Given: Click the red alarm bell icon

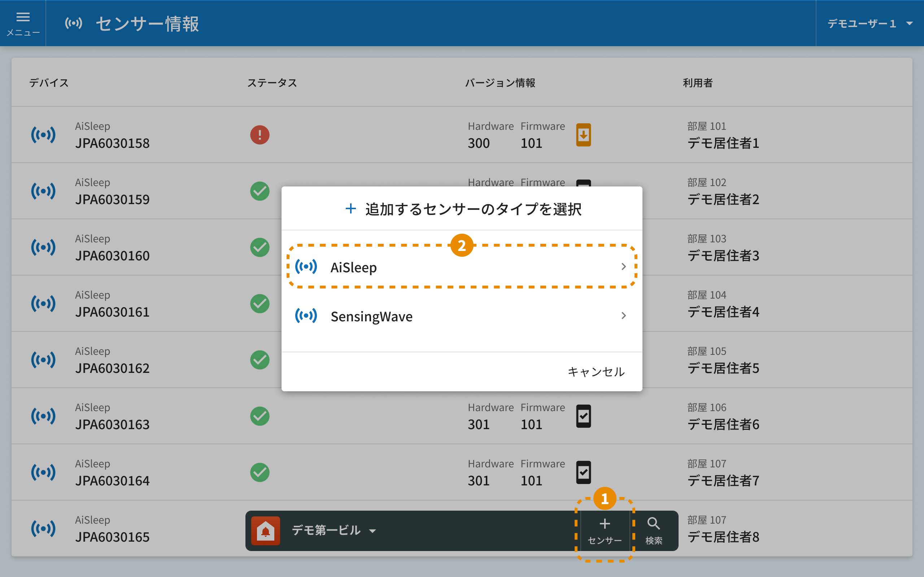Looking at the screenshot, I should point(266,530).
